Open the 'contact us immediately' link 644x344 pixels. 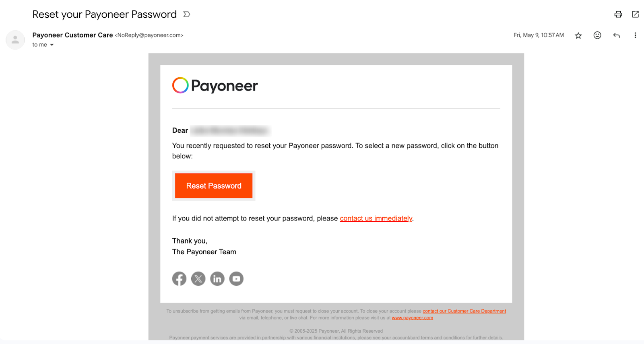tap(375, 218)
